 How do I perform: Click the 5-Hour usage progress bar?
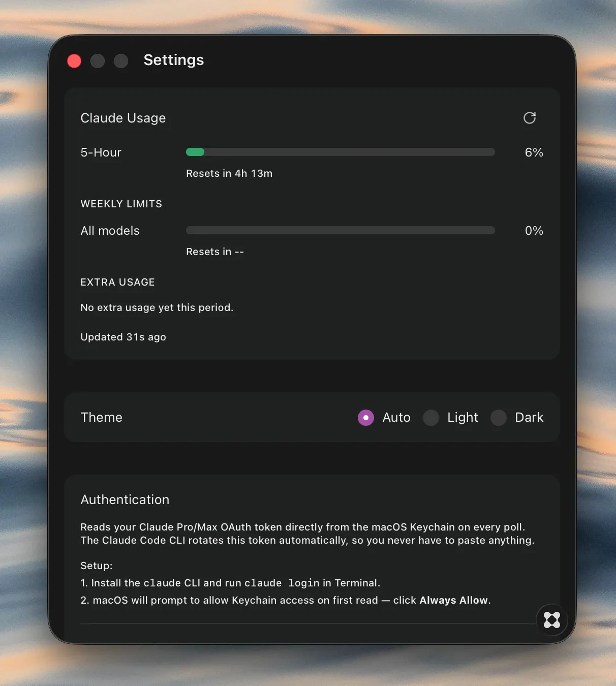click(341, 152)
